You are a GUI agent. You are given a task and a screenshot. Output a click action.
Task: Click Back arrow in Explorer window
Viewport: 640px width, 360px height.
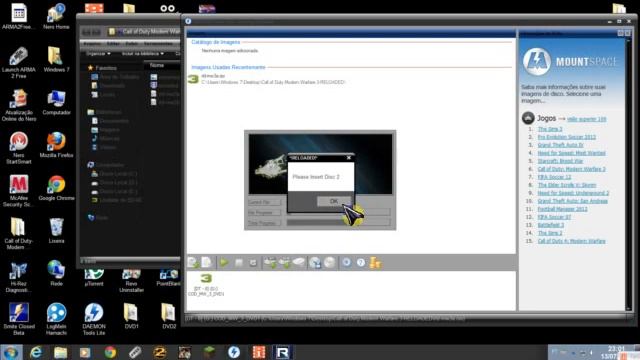pos(86,31)
